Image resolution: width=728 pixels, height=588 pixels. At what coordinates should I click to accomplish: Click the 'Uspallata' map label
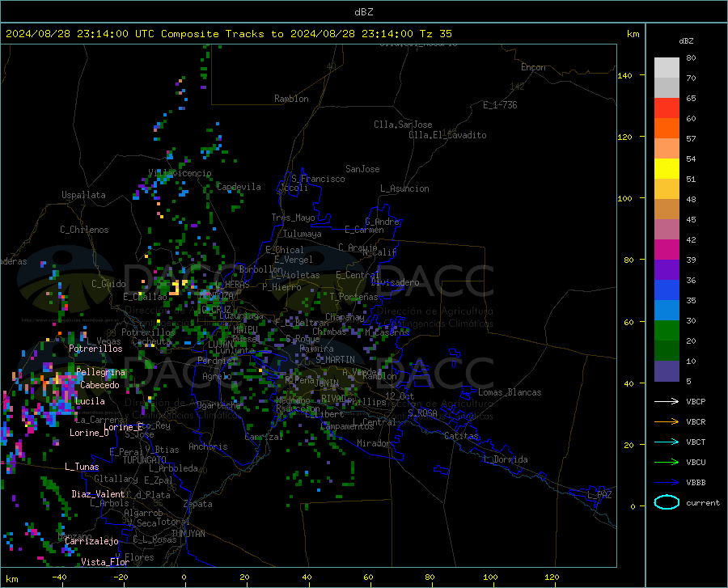83,196
